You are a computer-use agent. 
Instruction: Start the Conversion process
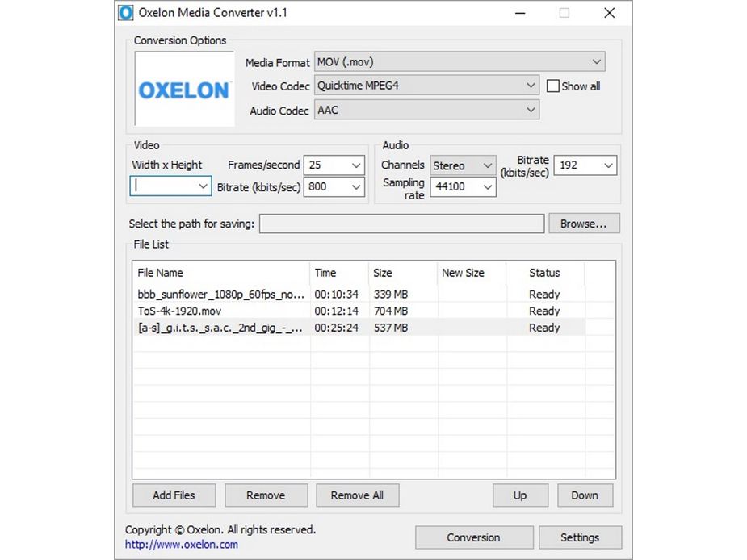474,537
